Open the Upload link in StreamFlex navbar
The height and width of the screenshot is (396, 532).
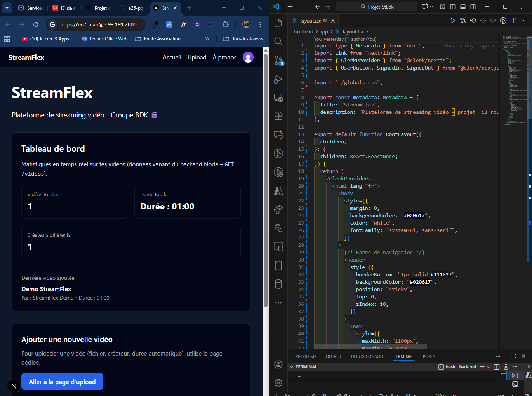coord(197,58)
